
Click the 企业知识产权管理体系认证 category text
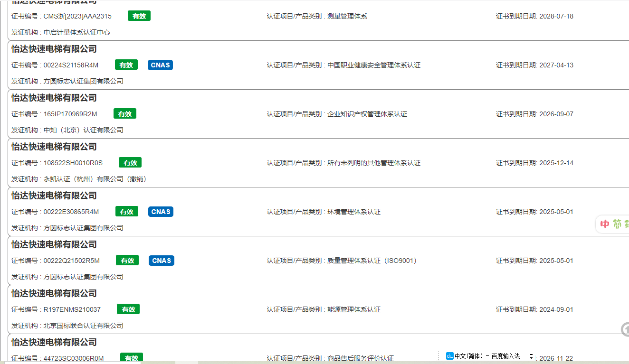click(x=367, y=114)
